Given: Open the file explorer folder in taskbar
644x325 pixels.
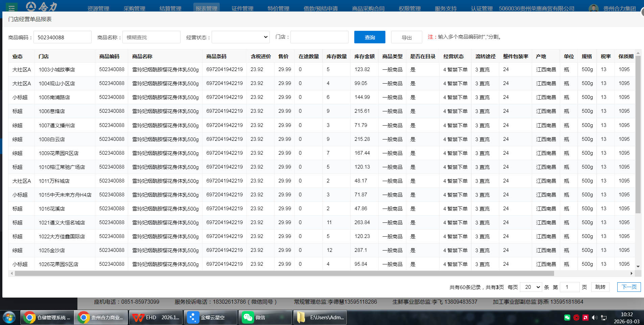Looking at the screenshot, I should [x=320, y=318].
